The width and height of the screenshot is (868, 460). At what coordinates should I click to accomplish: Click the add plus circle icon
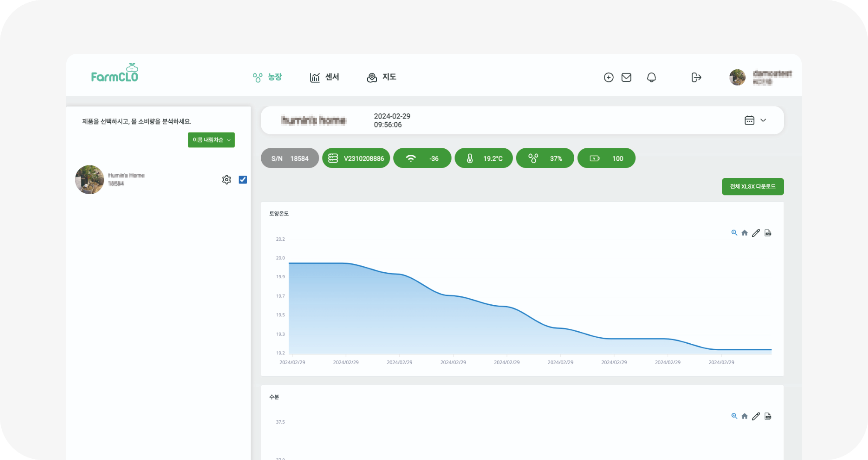pos(608,77)
